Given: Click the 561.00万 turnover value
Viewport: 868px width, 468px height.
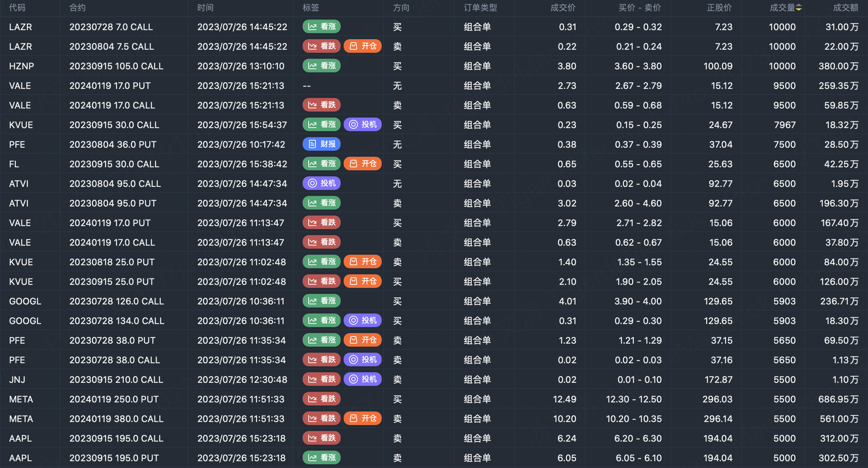Looking at the screenshot, I should 839,419.
